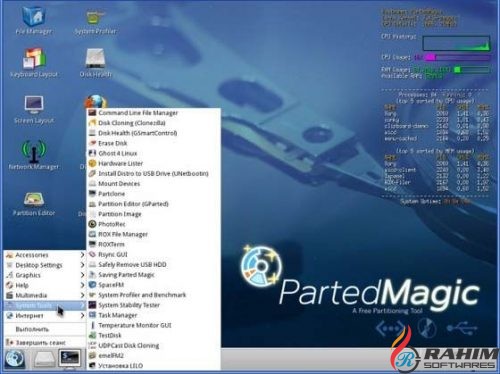Click the emelFM2 icon in the menu

coord(92,356)
